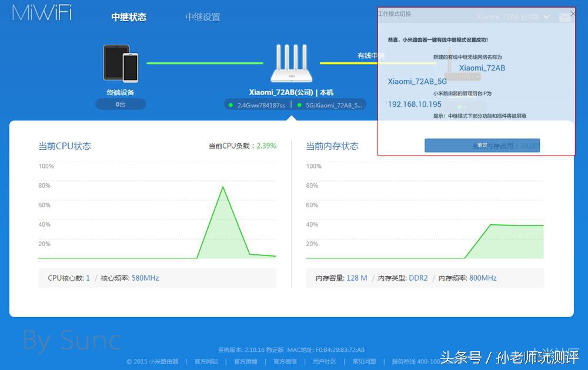
Task: Click the green 2.4G:wx784187ss status dot
Action: [x=232, y=105]
